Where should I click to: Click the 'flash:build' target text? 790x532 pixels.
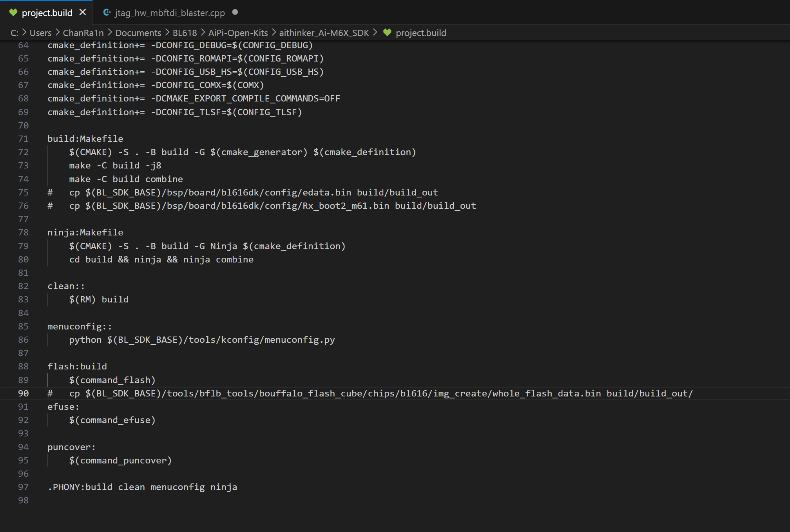[77, 366]
